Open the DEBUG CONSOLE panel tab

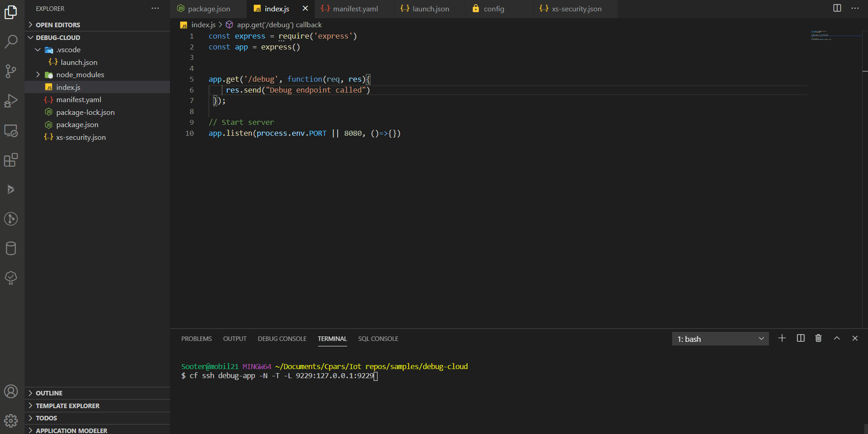click(281, 338)
